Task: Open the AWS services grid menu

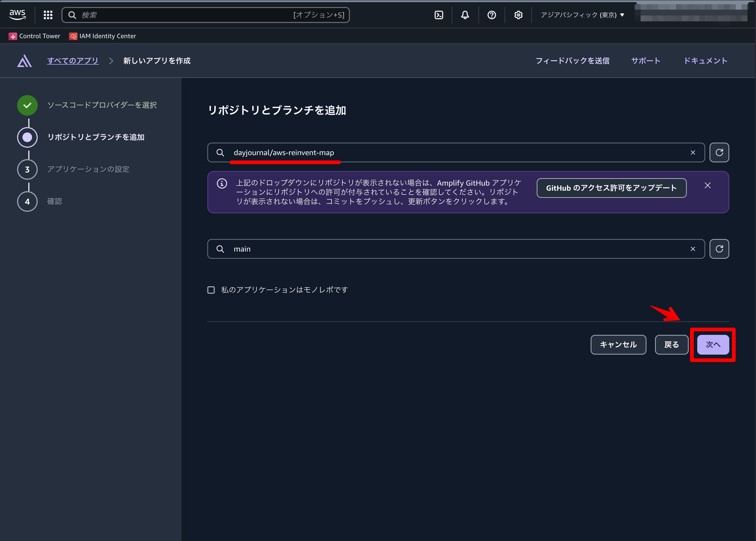Action: coord(48,15)
